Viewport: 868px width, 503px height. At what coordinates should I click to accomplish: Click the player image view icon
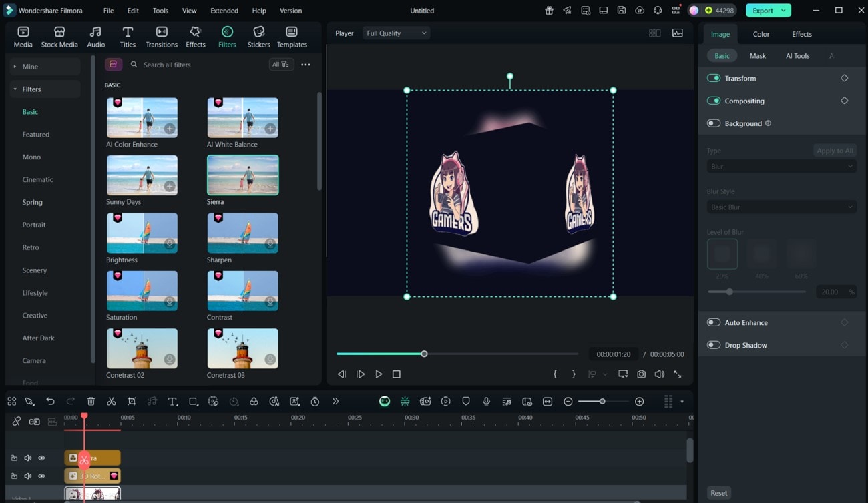(x=677, y=33)
